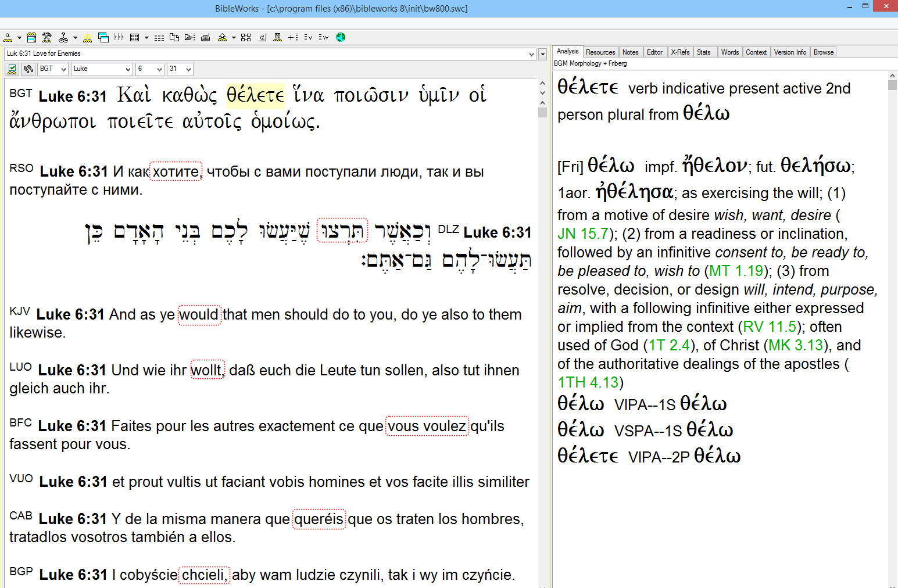Switch to the Analysis tab
Screen dimensions: 898x588
pos(567,51)
